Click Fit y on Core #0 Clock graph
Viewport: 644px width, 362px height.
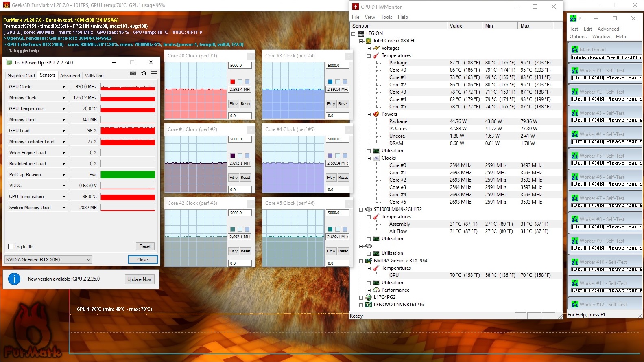(234, 104)
